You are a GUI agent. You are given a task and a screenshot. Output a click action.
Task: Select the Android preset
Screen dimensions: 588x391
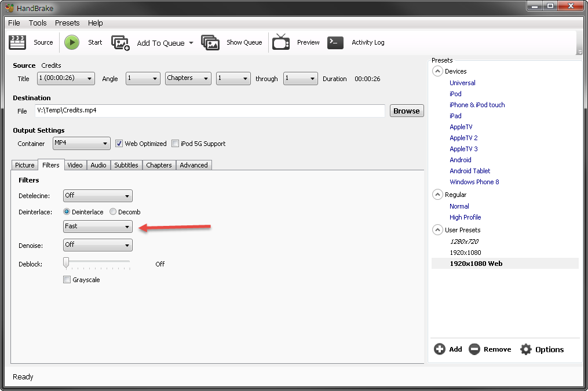click(461, 160)
